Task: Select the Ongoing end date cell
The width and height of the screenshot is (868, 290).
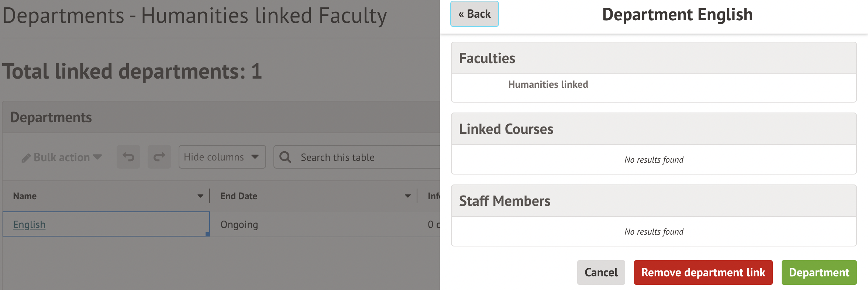Action: pyautogui.click(x=239, y=224)
